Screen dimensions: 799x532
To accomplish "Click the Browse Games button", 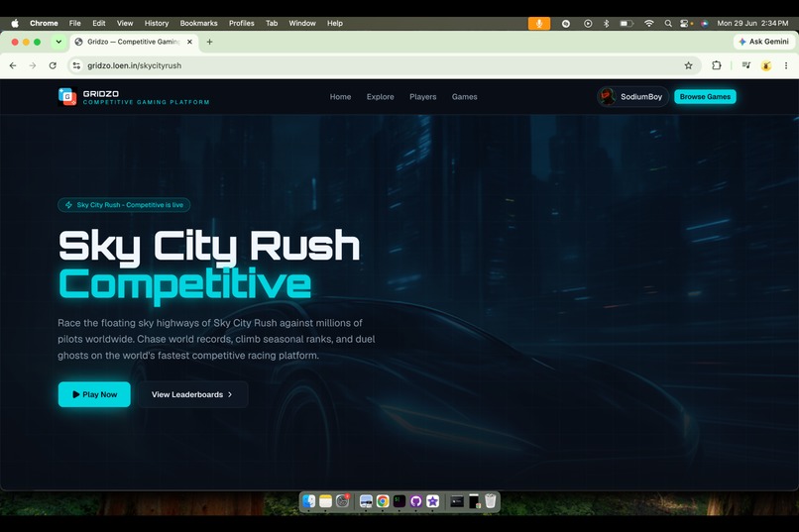I will click(x=705, y=97).
